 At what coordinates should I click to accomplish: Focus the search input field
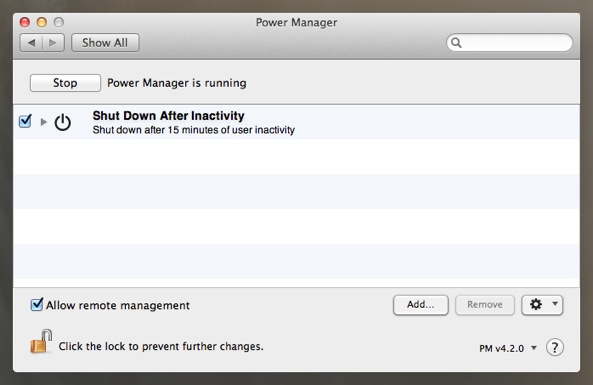[509, 43]
